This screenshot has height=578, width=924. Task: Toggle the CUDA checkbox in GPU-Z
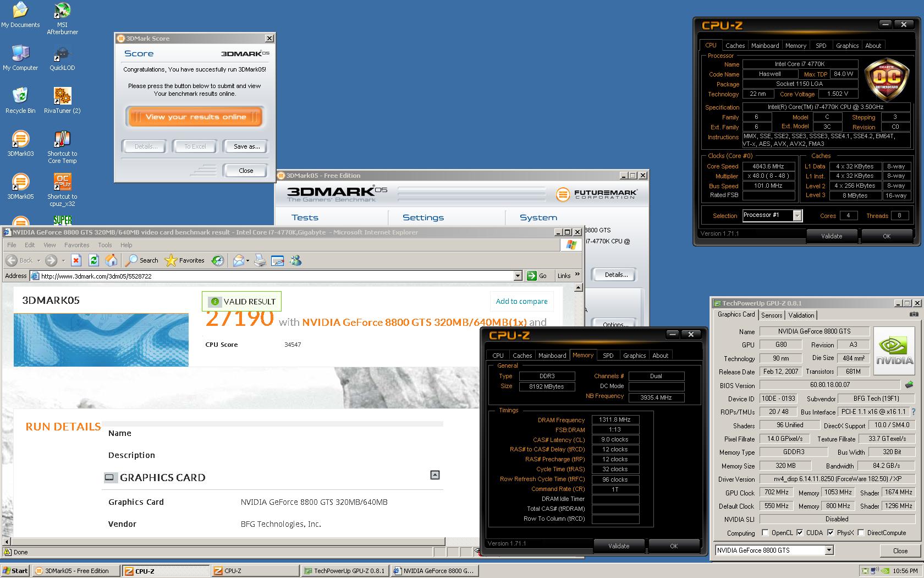[800, 532]
